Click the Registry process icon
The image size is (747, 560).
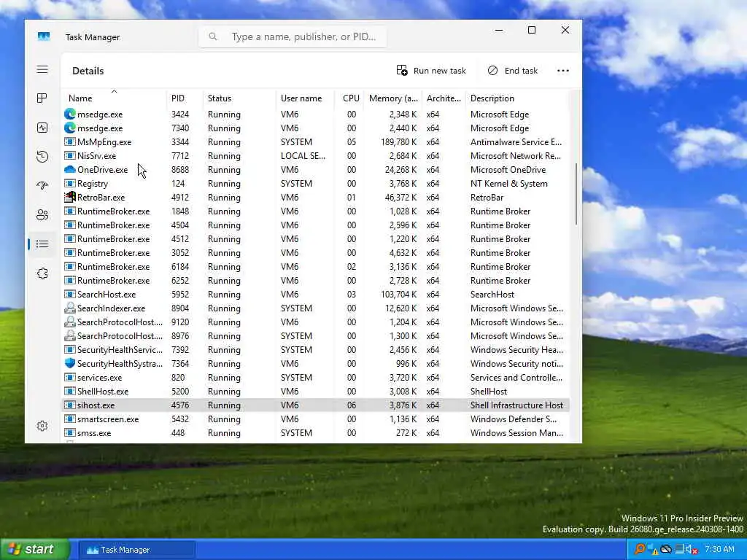point(70,183)
